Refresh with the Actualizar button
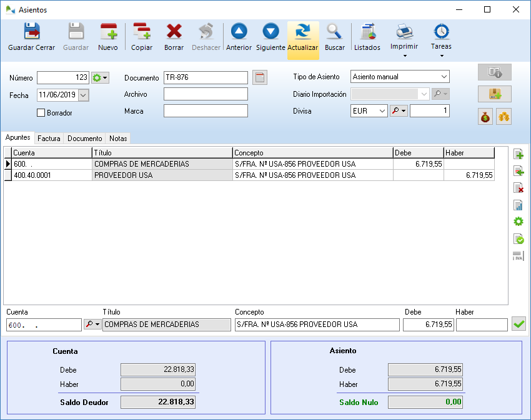The height and width of the screenshot is (420, 531). coord(303,37)
